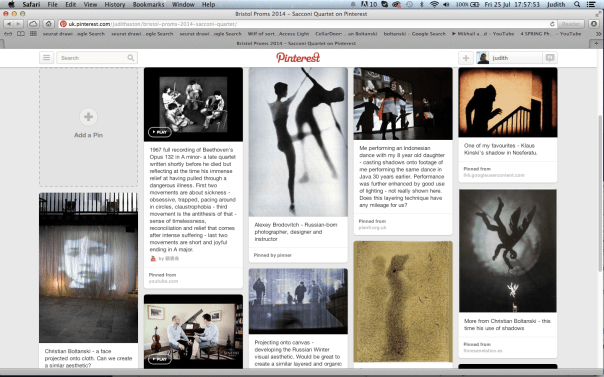604x377 pixels.
Task: Click the Reader button
Action: [571, 24]
